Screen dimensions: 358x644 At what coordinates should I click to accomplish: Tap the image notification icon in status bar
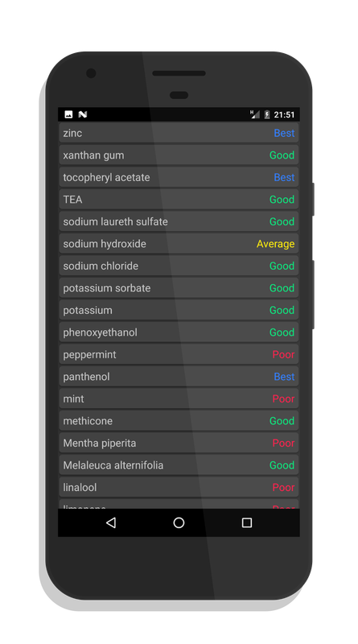[68, 114]
